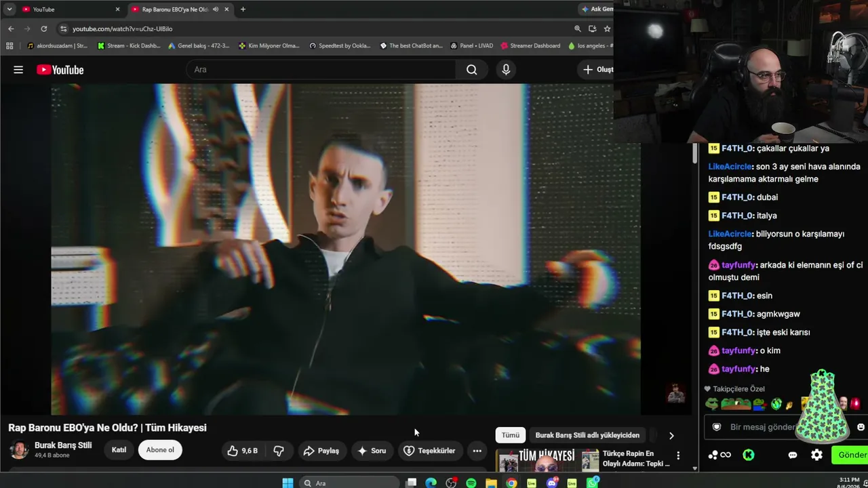Close the first YouTube tab
This screenshot has width=868, height=488.
click(x=117, y=9)
